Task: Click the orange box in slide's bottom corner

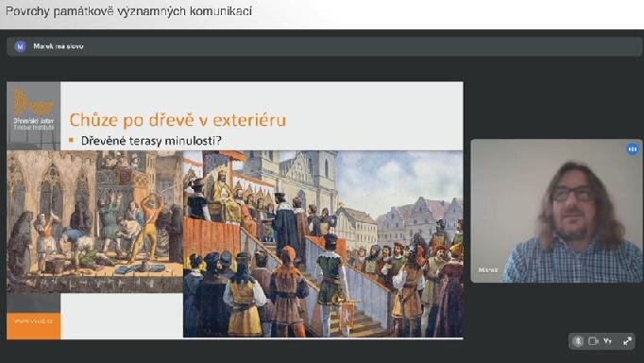Action: [34, 326]
